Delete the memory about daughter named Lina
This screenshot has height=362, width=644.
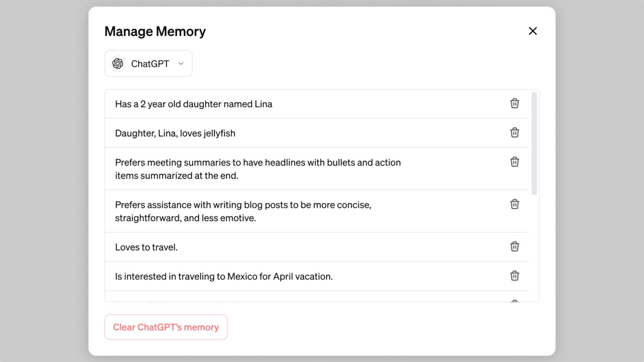coord(514,103)
